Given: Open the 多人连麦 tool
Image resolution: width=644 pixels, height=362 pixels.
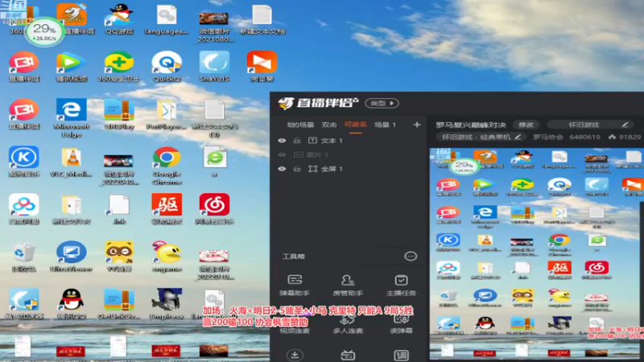Looking at the screenshot, I should 348,324.
